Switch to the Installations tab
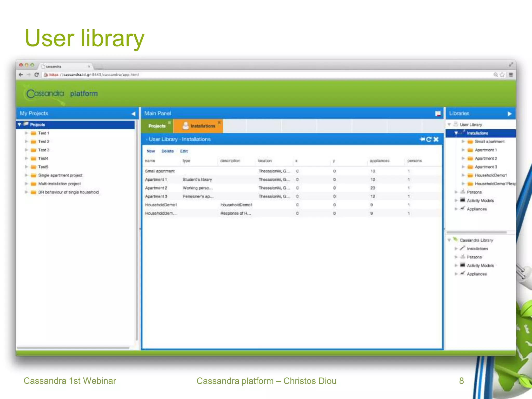The width and height of the screenshot is (532, 399). pos(198,126)
